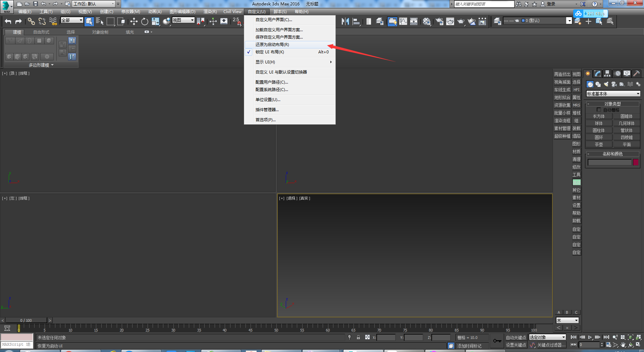Image resolution: width=644 pixels, height=352 pixels.
Task: Click the Align tool icon
Action: coord(356,21)
